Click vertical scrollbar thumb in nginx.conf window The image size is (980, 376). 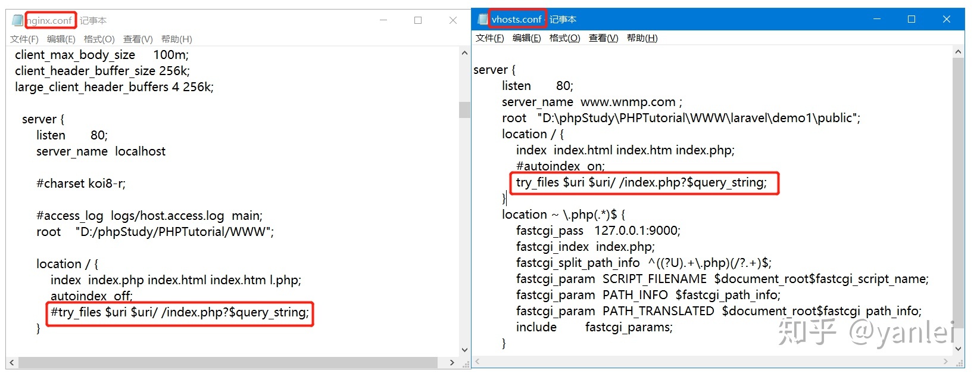tap(464, 110)
